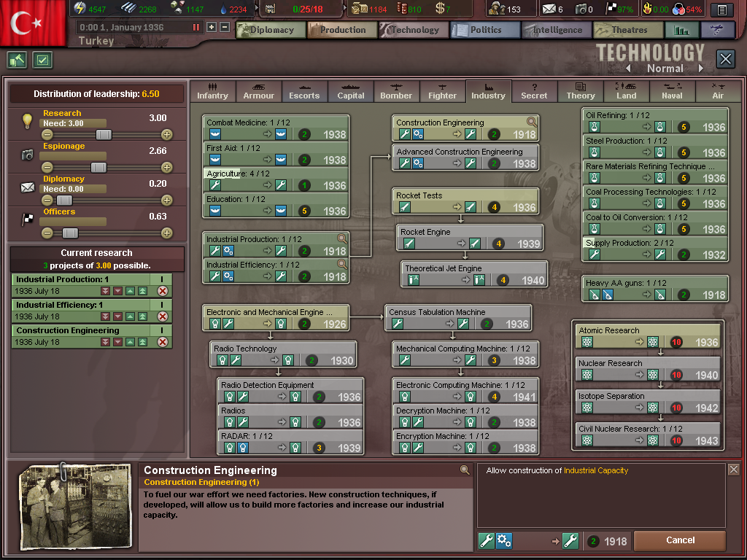Switch to the Secret tech tab
Viewport: 747px width, 560px height.
point(534,91)
